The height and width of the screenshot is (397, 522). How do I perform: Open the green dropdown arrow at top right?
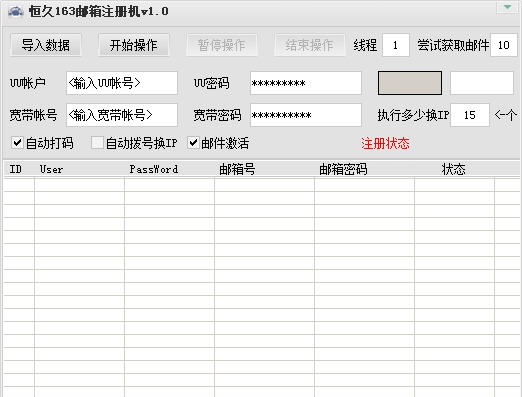coord(507,7)
